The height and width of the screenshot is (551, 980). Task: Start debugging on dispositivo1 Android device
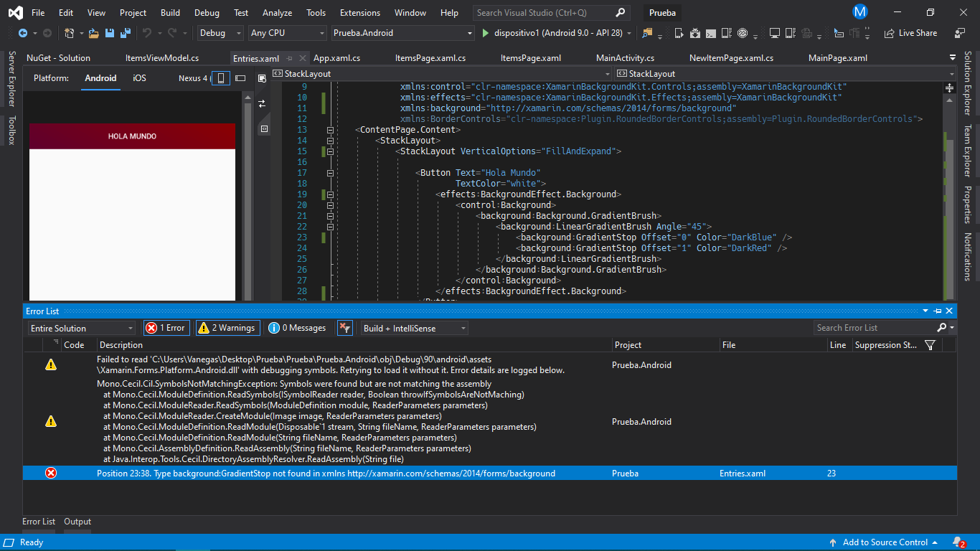484,32
